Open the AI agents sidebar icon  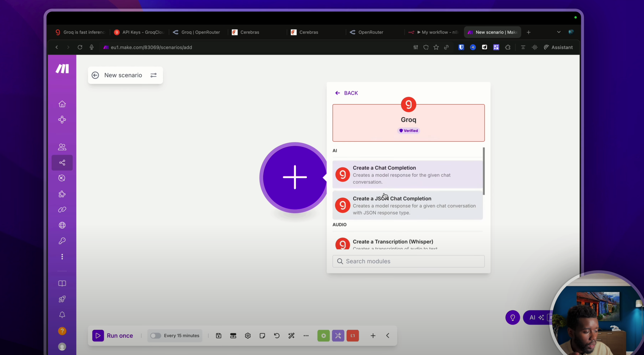pos(62,178)
